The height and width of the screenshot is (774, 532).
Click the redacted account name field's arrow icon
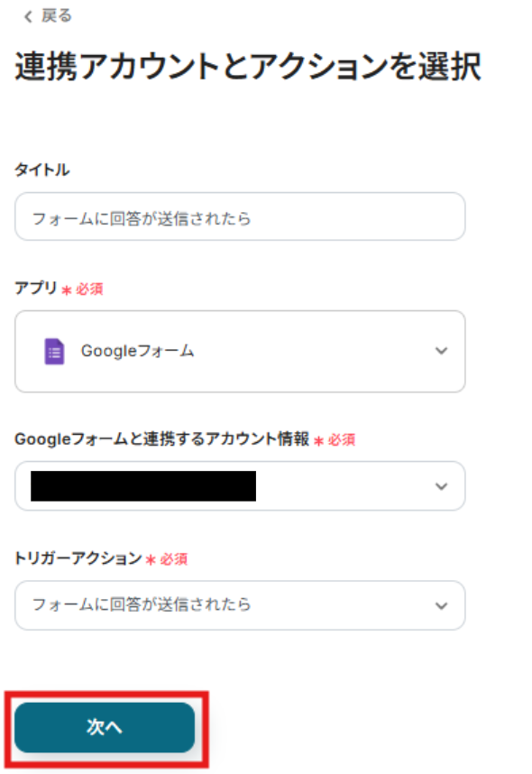pos(440,485)
